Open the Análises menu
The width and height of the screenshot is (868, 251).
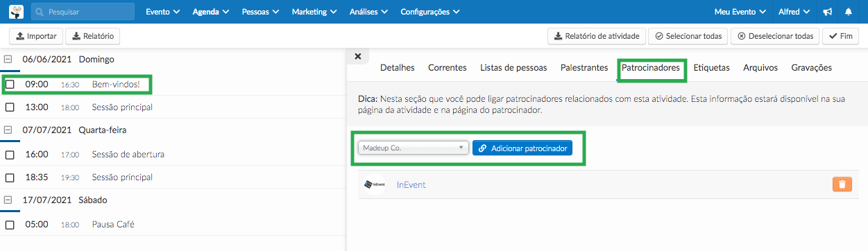[369, 12]
